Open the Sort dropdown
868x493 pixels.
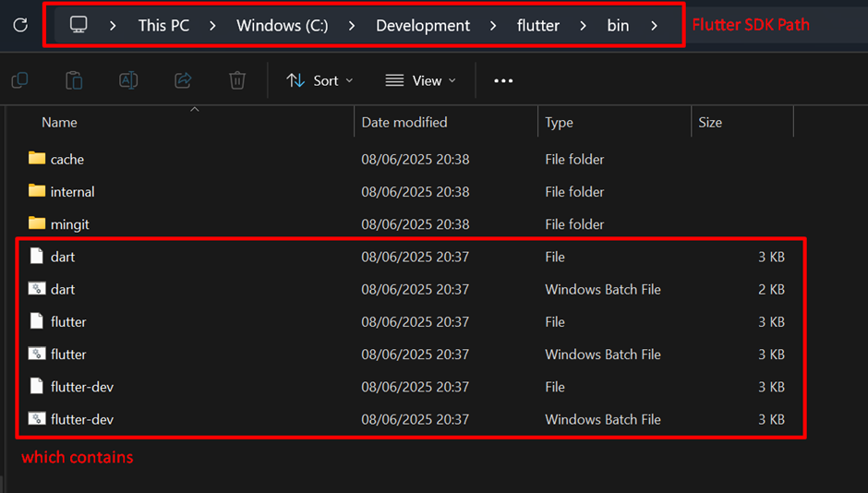(x=319, y=81)
